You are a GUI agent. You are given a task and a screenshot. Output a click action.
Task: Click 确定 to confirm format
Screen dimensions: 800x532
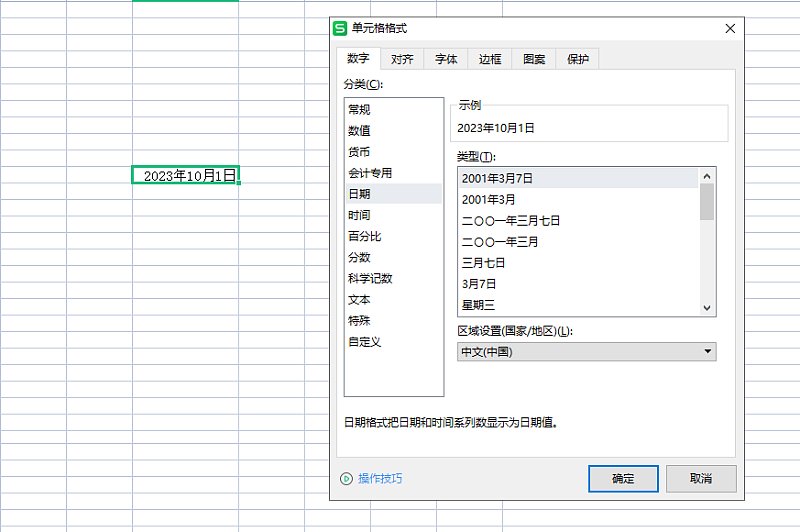(x=623, y=479)
